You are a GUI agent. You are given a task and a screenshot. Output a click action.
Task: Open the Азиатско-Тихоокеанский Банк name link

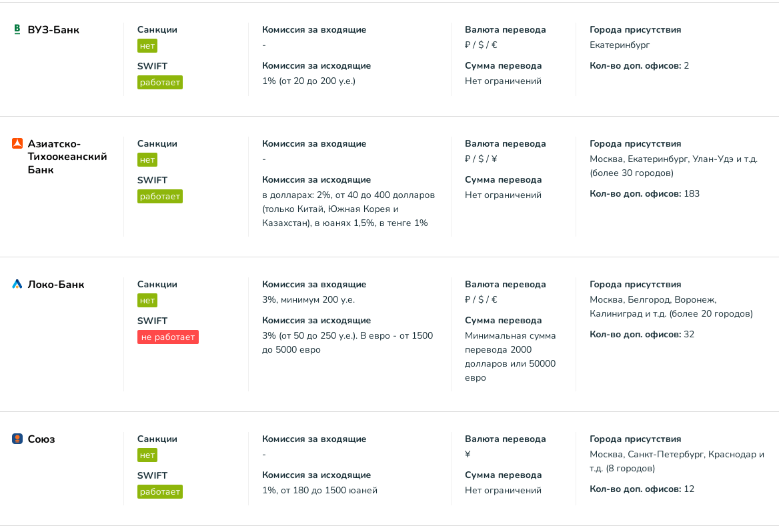point(67,157)
